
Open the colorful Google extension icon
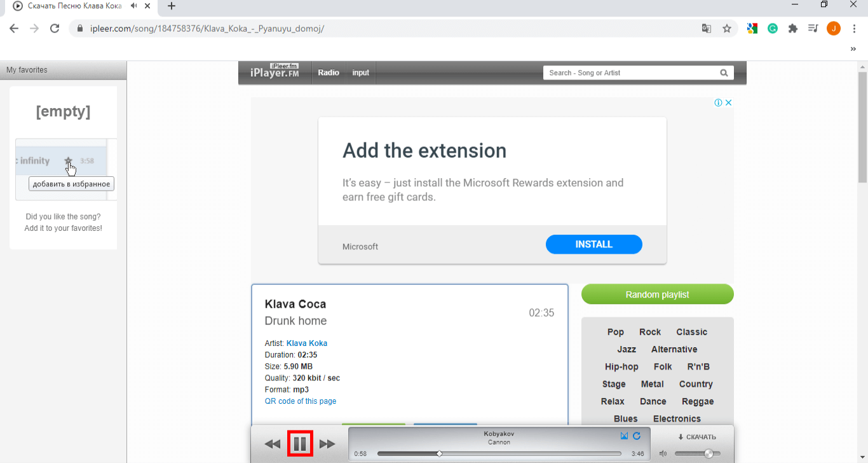[x=752, y=29]
